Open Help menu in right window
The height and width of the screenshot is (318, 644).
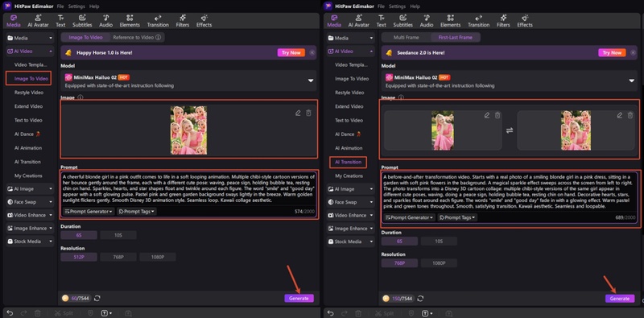(x=415, y=6)
